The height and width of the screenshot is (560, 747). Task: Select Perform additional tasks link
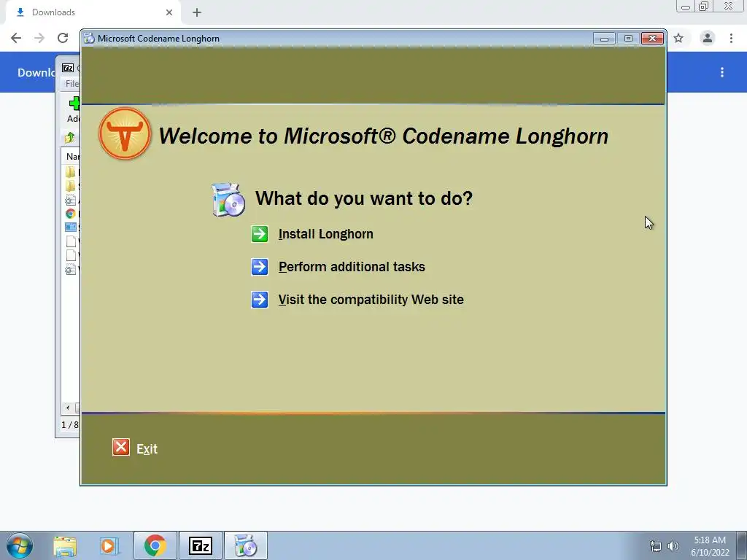[x=352, y=267]
